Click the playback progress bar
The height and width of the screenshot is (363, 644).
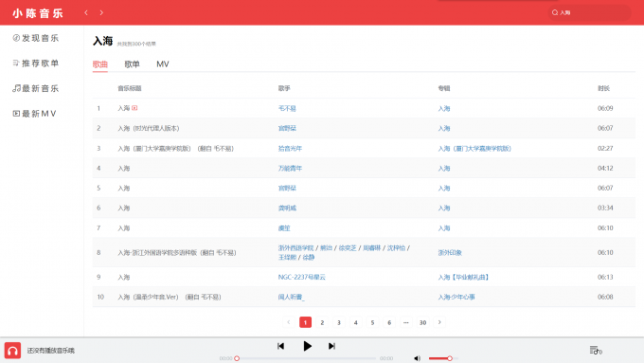click(x=306, y=358)
